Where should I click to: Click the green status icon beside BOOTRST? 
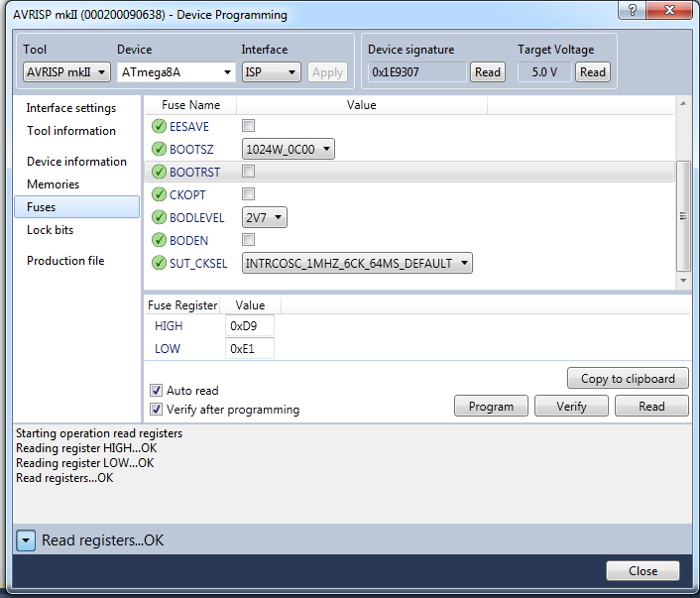(159, 172)
